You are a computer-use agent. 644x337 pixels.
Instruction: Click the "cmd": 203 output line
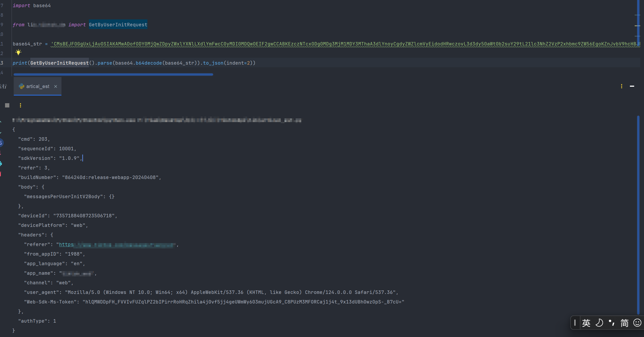(x=34, y=139)
